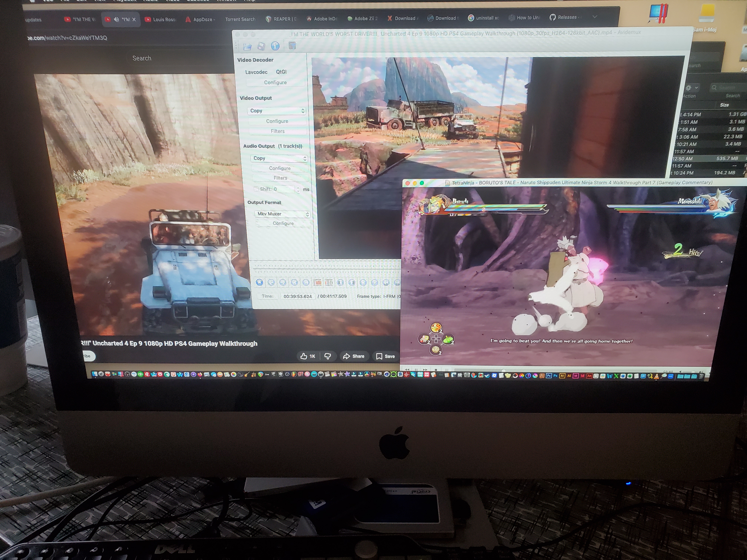Stop playback in the TetraNinja video player
Image resolution: width=747 pixels, height=560 pixels.
point(436,369)
